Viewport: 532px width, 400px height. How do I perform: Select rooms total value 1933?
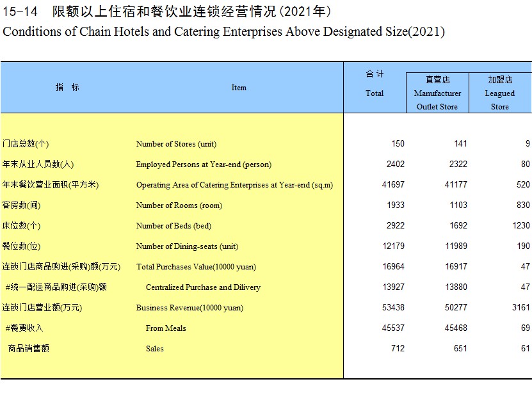396,205
